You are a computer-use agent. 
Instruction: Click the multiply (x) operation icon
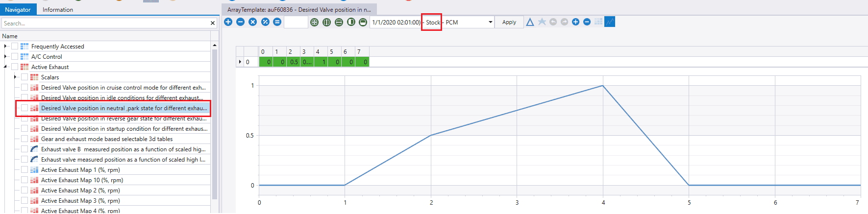pyautogui.click(x=253, y=22)
